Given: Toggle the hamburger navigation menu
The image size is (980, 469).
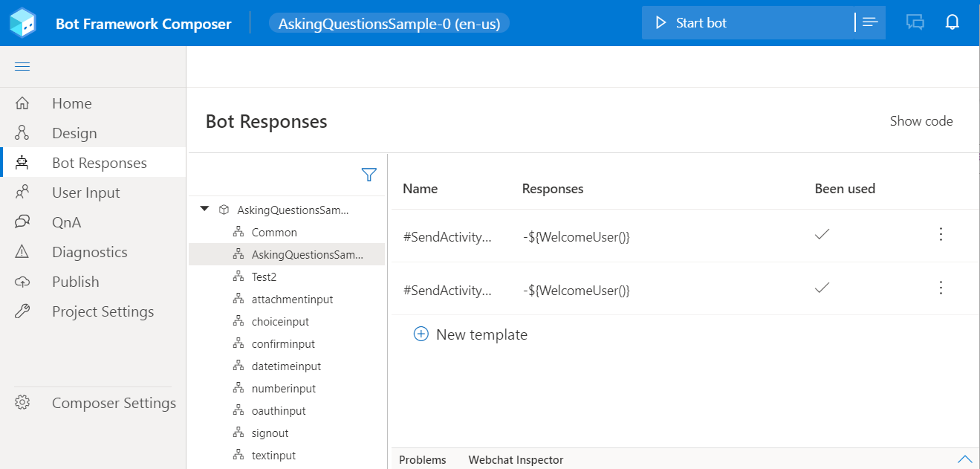Looking at the screenshot, I should (22, 67).
